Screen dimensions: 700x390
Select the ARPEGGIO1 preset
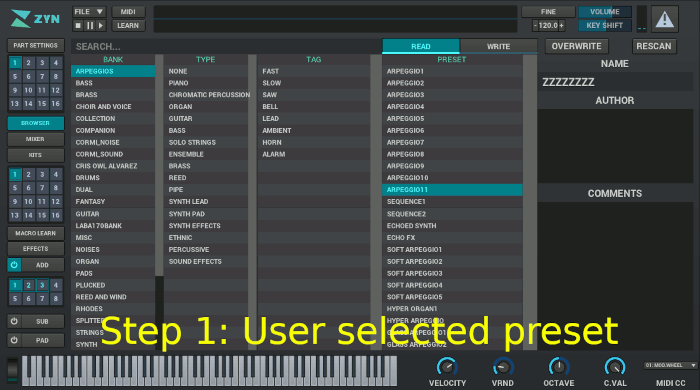point(452,71)
